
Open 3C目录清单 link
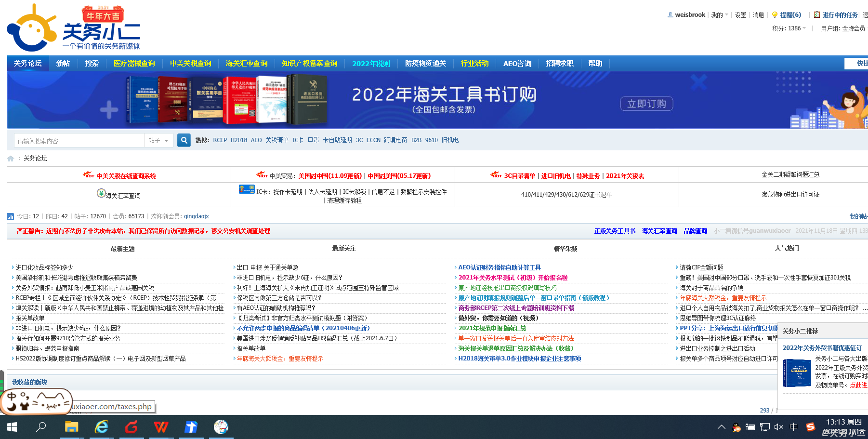519,176
